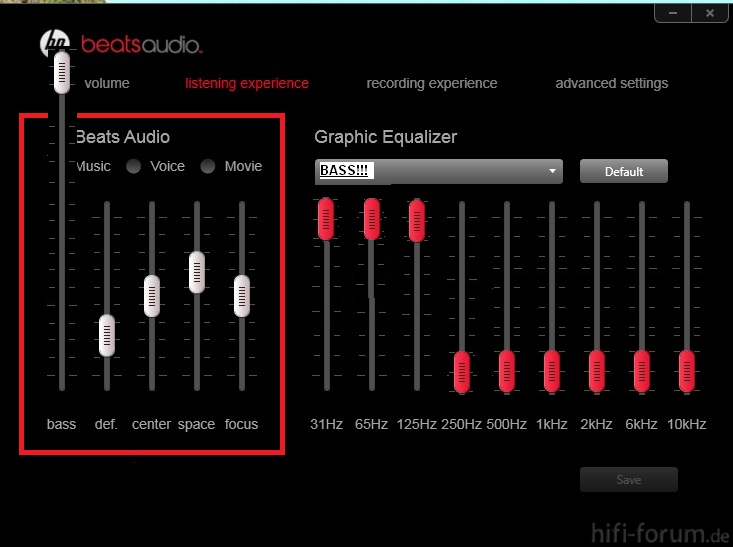
Task: Select the listening experience tab
Action: pyautogui.click(x=247, y=83)
